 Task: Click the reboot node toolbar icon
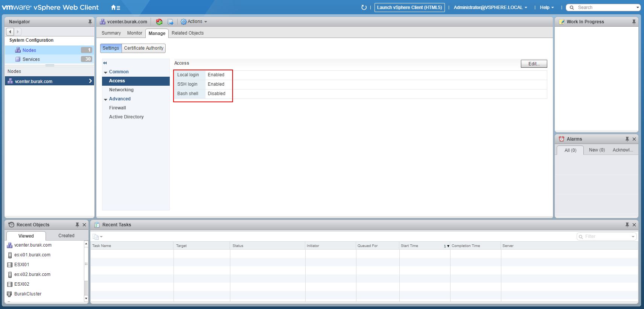coord(159,22)
